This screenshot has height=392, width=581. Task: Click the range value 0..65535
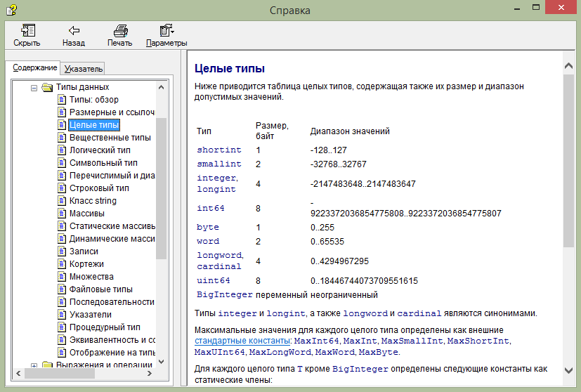pyautogui.click(x=327, y=242)
